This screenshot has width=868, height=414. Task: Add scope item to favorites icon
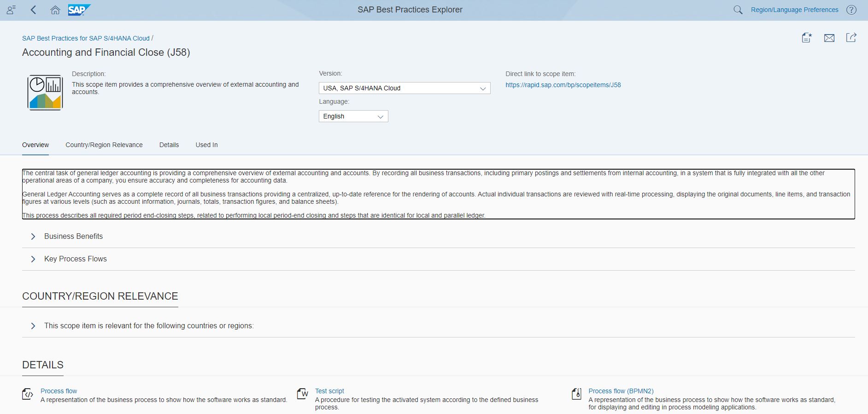[806, 38]
